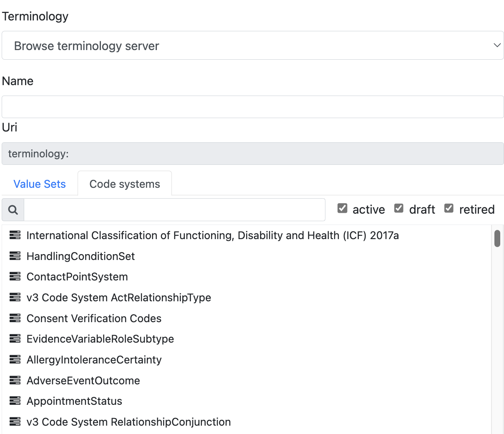Uncheck the active status checkbox
The image size is (504, 434).
point(343,208)
